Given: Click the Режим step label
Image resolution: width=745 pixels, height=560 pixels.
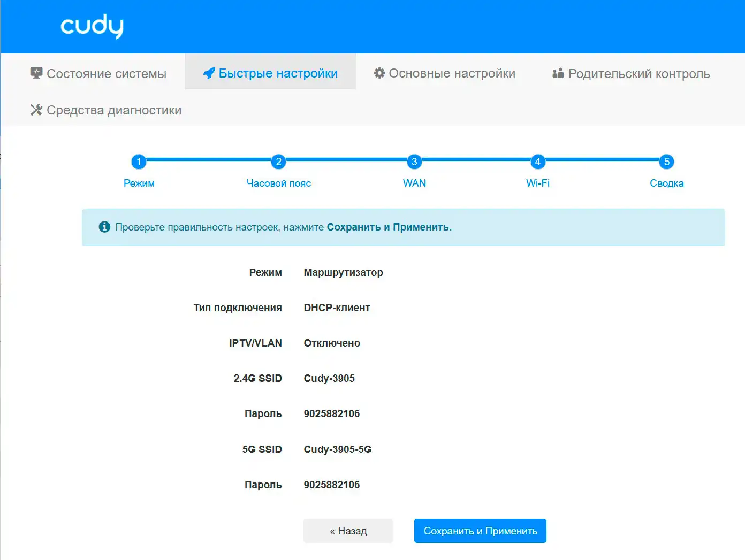Looking at the screenshot, I should [x=139, y=183].
